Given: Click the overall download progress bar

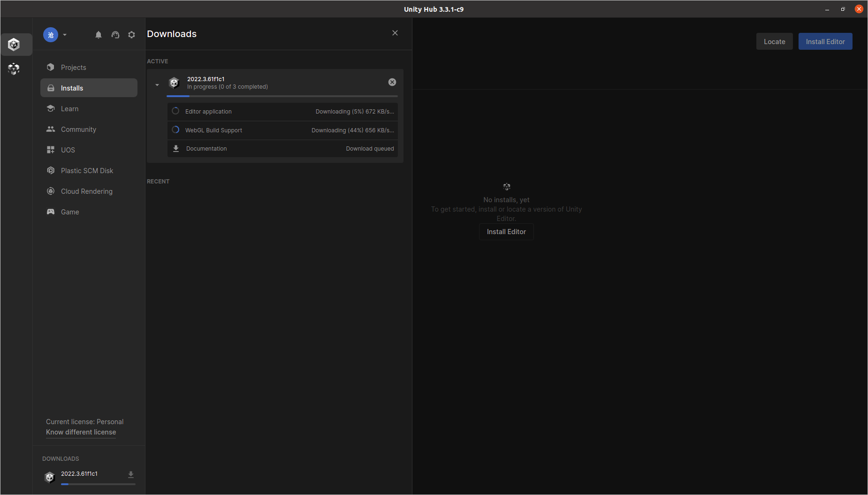Looking at the screenshot, I should (x=282, y=96).
